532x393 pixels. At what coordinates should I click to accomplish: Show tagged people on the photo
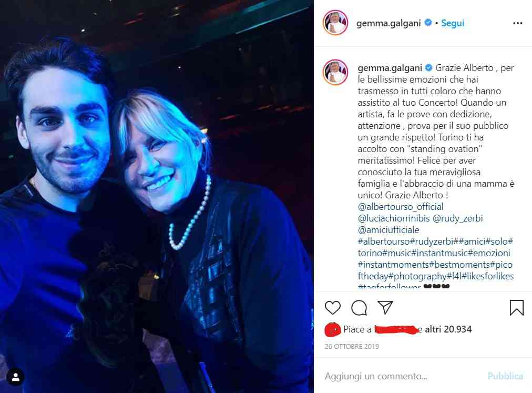pos(15,377)
